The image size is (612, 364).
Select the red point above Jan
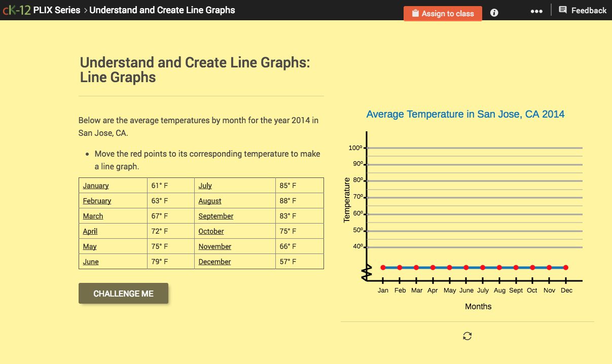point(383,267)
